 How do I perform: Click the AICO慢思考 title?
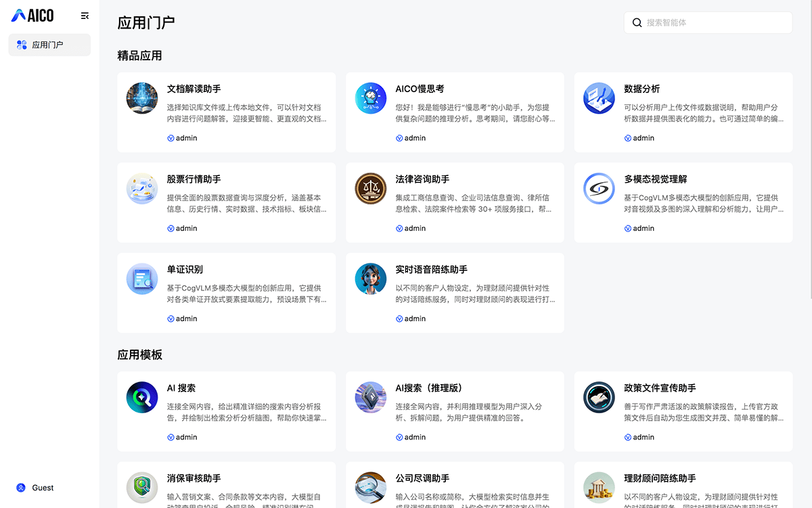coord(420,89)
